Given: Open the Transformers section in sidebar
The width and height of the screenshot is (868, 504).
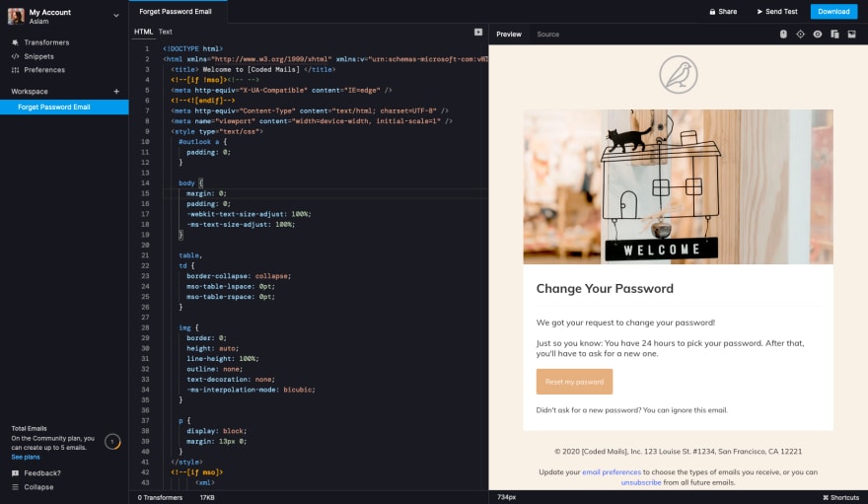Looking at the screenshot, I should pyautogui.click(x=46, y=42).
